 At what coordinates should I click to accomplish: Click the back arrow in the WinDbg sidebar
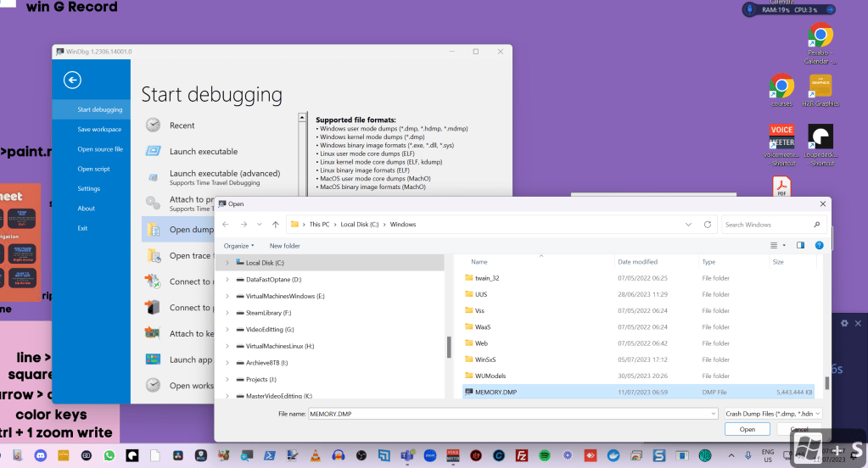(x=72, y=81)
